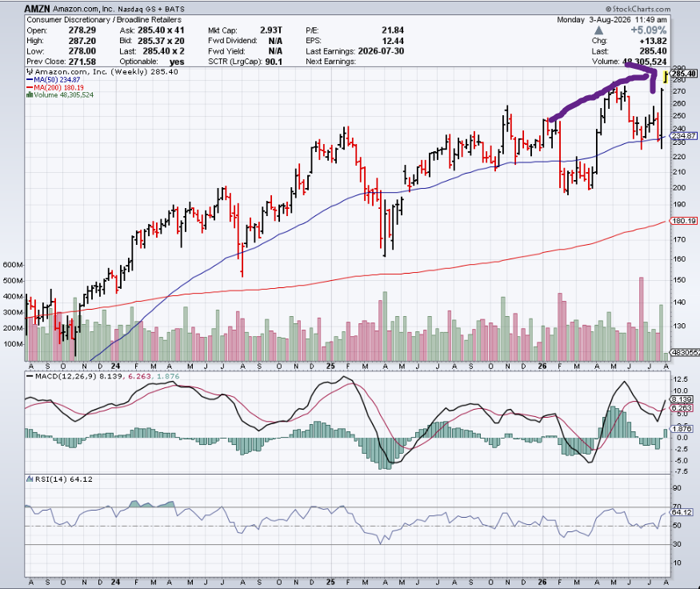Click the 600M volume axis label

[x=12, y=265]
